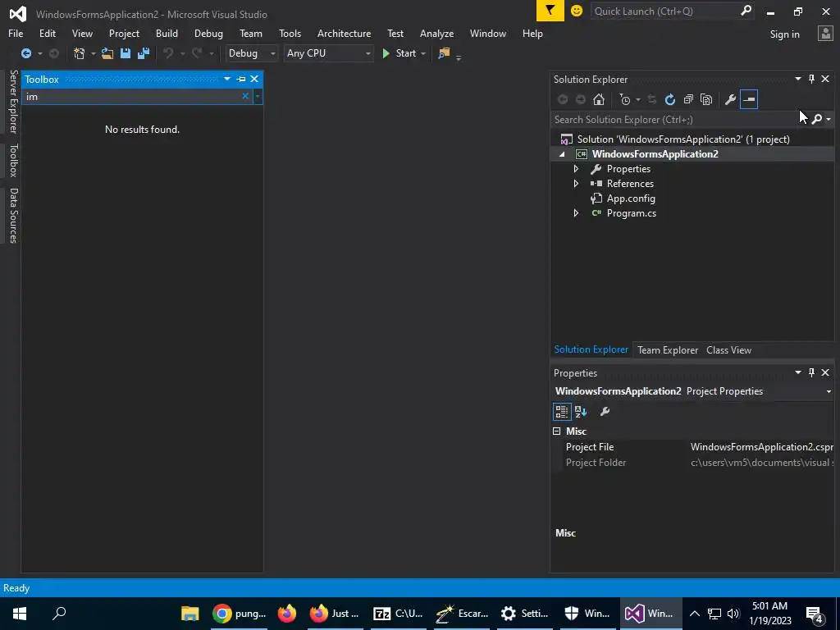This screenshot has height=630, width=840.
Task: Toggle Categorized view in Properties panel
Action: point(561,412)
